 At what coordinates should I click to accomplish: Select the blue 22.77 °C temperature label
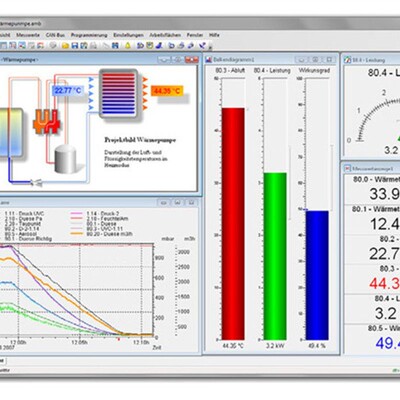click(x=68, y=90)
